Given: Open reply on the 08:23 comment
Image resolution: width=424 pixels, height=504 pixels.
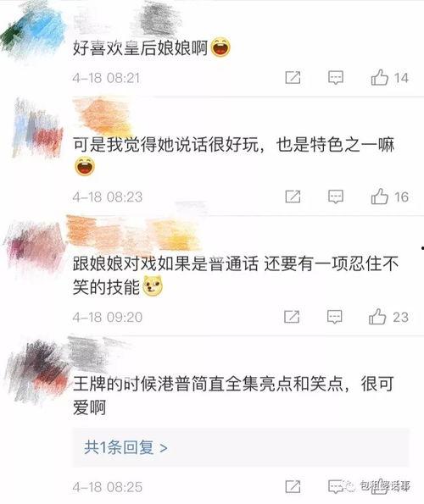Looking at the screenshot, I should coord(336,197).
